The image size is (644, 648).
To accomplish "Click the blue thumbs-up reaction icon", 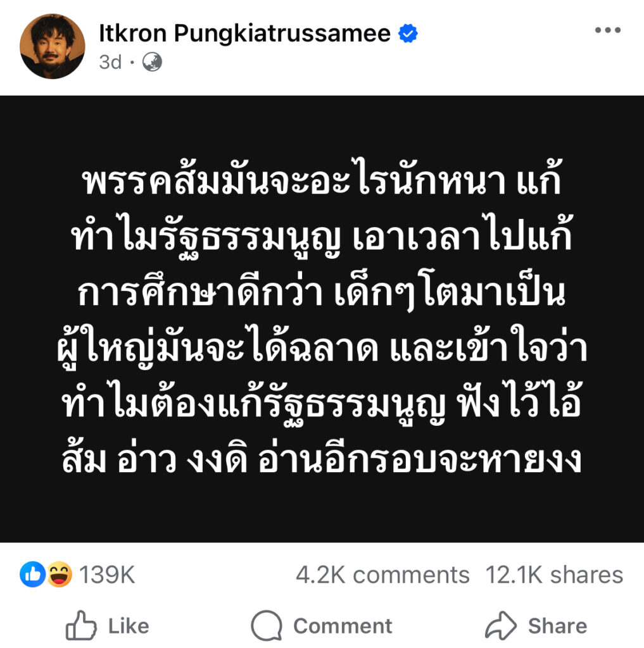I will 32,574.
